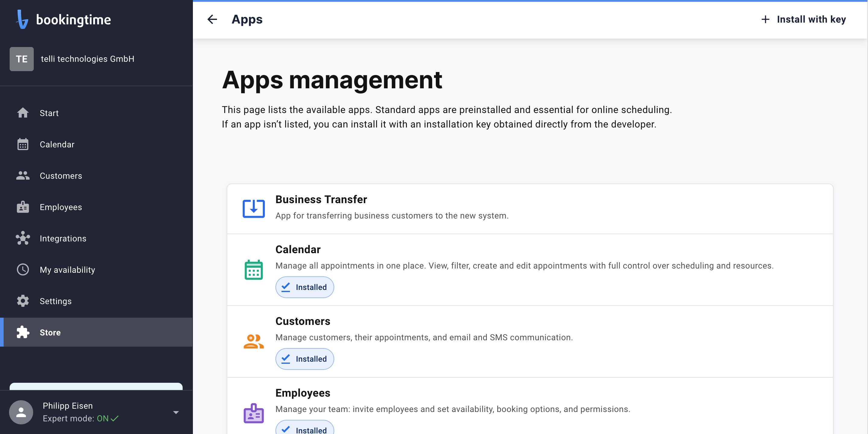Open the Employees app title in list
The width and height of the screenshot is (868, 434).
(303, 393)
